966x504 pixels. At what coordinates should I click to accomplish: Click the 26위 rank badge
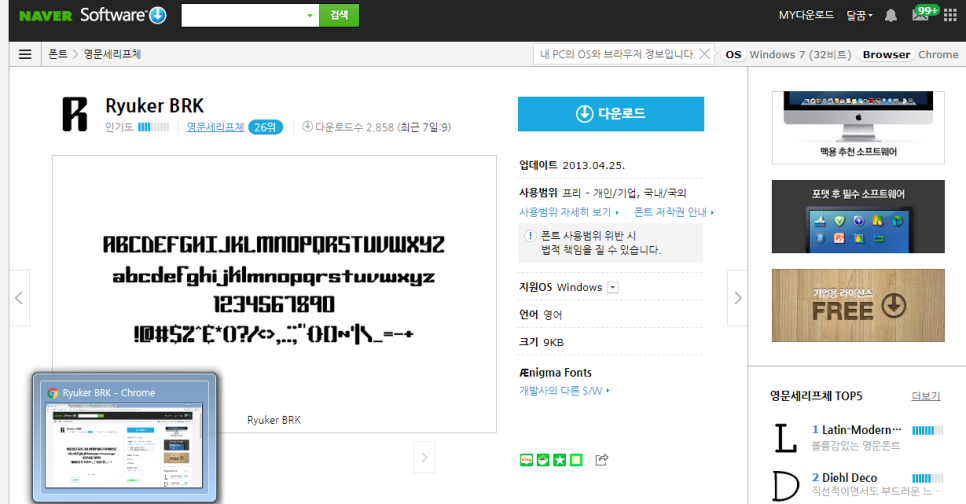click(266, 127)
